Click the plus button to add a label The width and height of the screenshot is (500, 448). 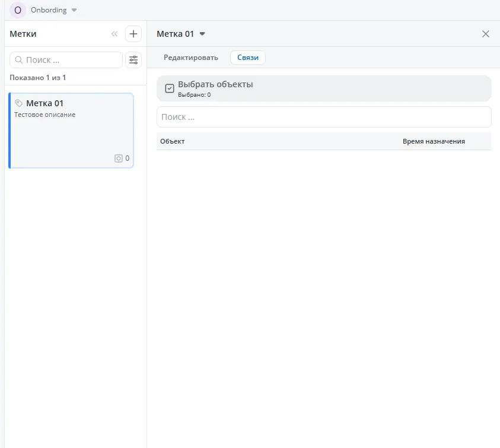(x=133, y=34)
